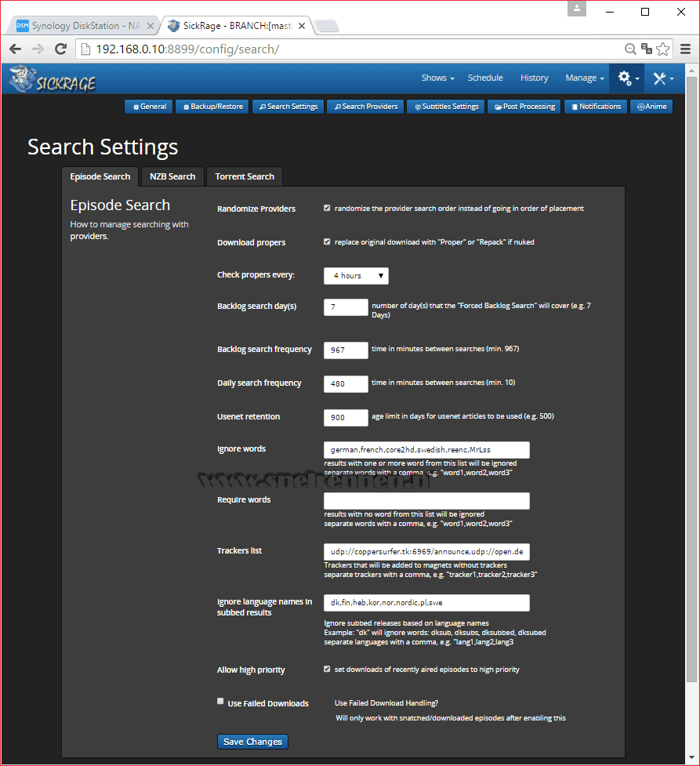Viewport: 700px width, 766px height.
Task: Enable Use Failed Downloads checkbox
Action: [220, 701]
